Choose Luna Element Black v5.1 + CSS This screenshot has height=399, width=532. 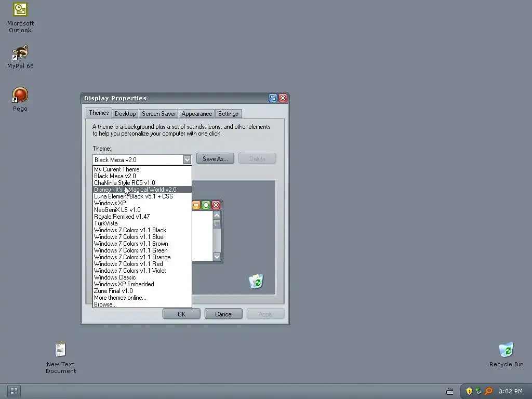point(142,196)
